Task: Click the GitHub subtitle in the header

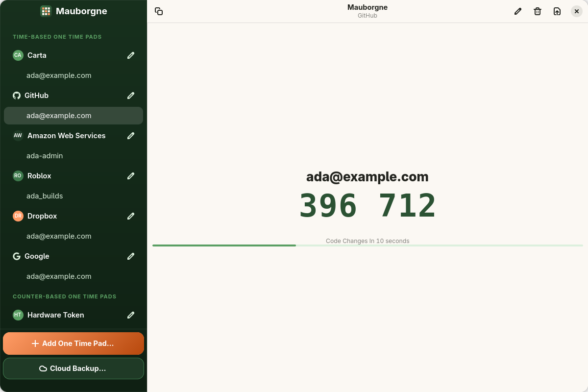Action: coord(367,16)
